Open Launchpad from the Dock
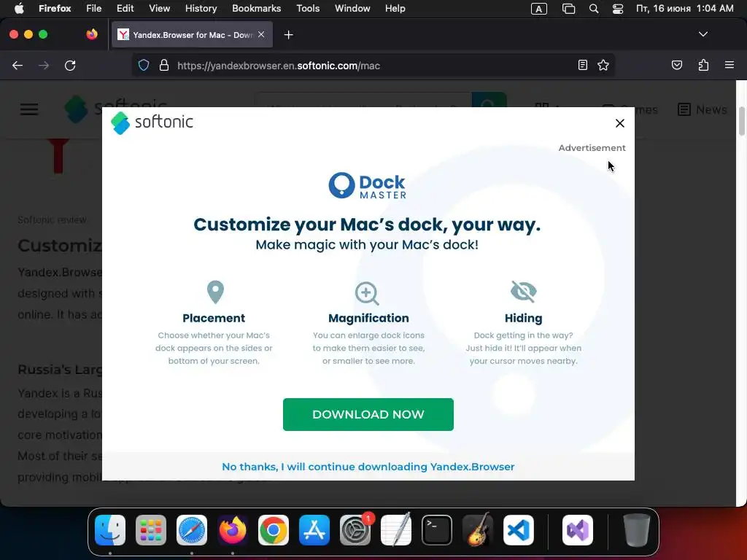The height and width of the screenshot is (560, 747). (x=151, y=530)
